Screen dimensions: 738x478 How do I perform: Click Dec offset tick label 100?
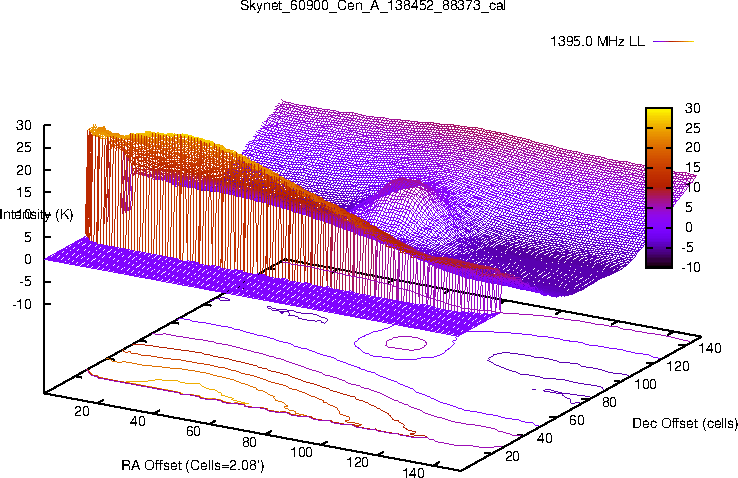645,384
